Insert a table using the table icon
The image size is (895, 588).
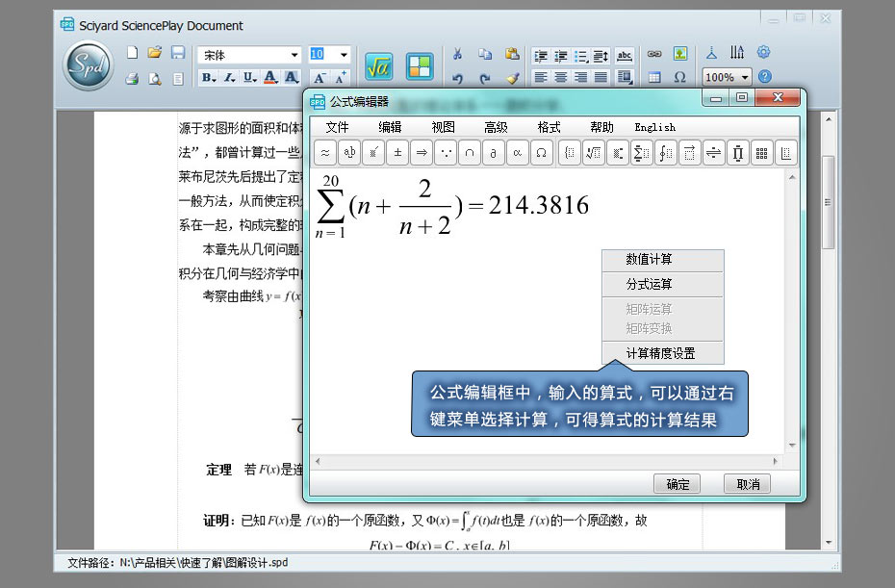(654, 77)
